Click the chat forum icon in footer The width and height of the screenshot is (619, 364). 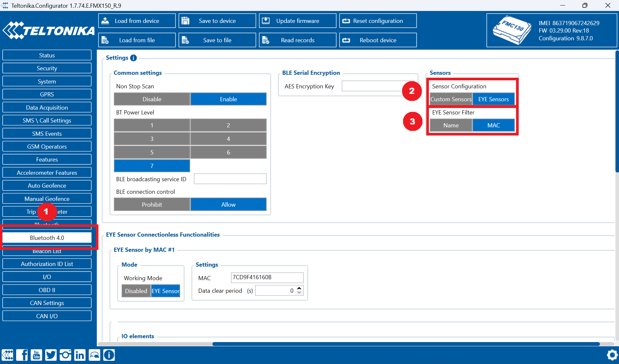click(94, 355)
